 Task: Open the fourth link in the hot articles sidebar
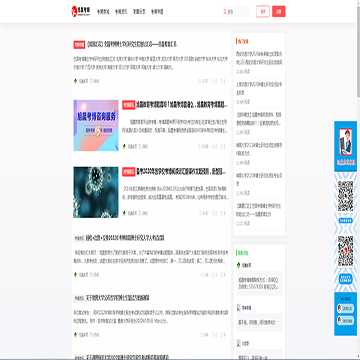(259, 149)
